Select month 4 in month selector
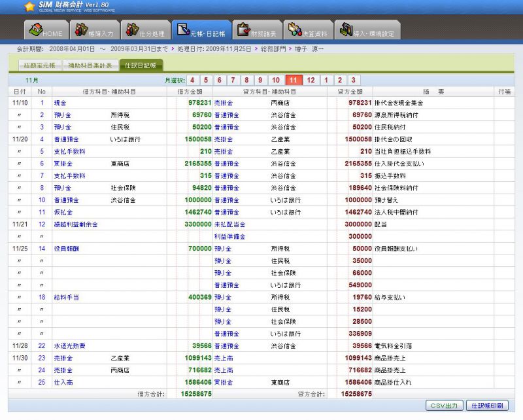 (194, 80)
